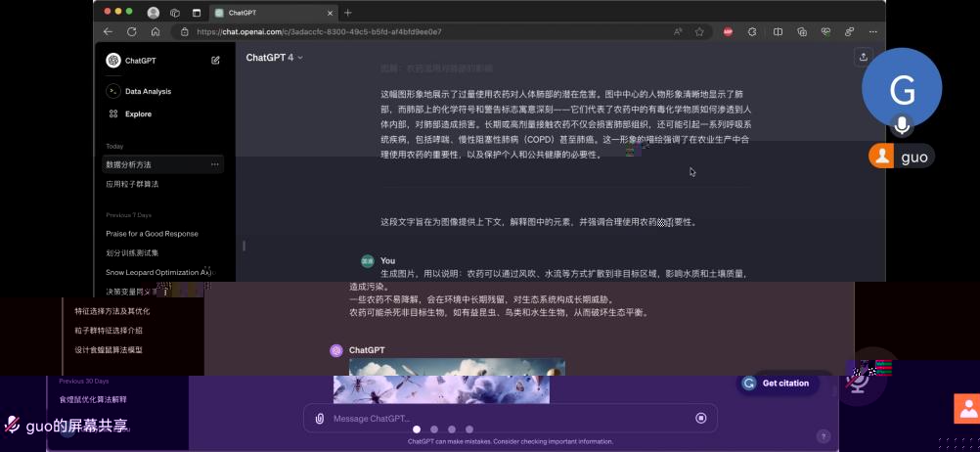Viewport: 980px width, 452px height.
Task: Open Praise for a Good Response chat
Action: [152, 234]
